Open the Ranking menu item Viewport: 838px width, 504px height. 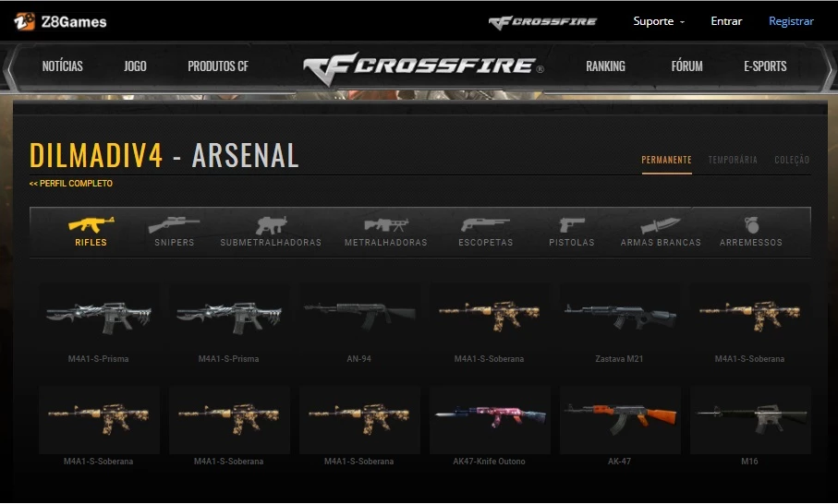click(605, 66)
